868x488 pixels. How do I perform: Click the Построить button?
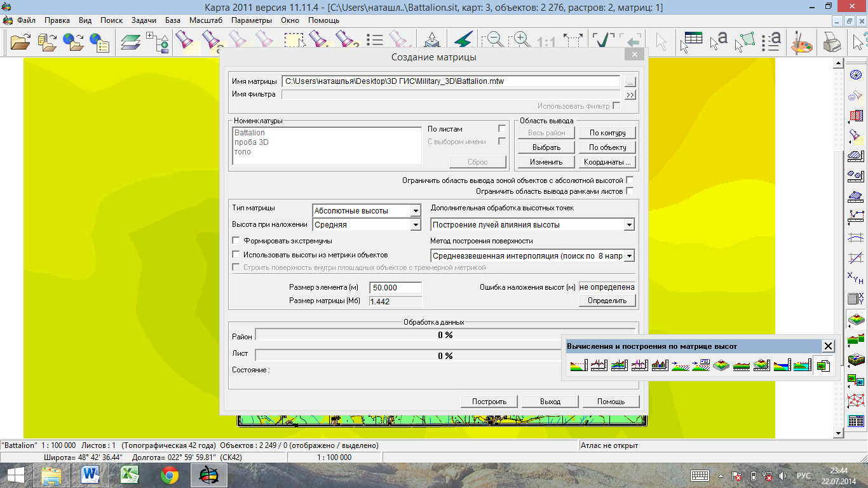(489, 402)
